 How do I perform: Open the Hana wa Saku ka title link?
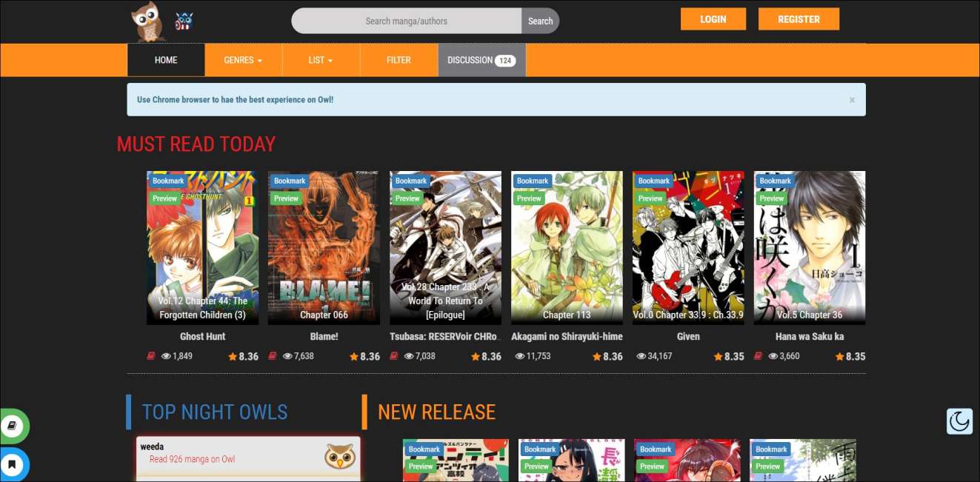[x=810, y=336]
